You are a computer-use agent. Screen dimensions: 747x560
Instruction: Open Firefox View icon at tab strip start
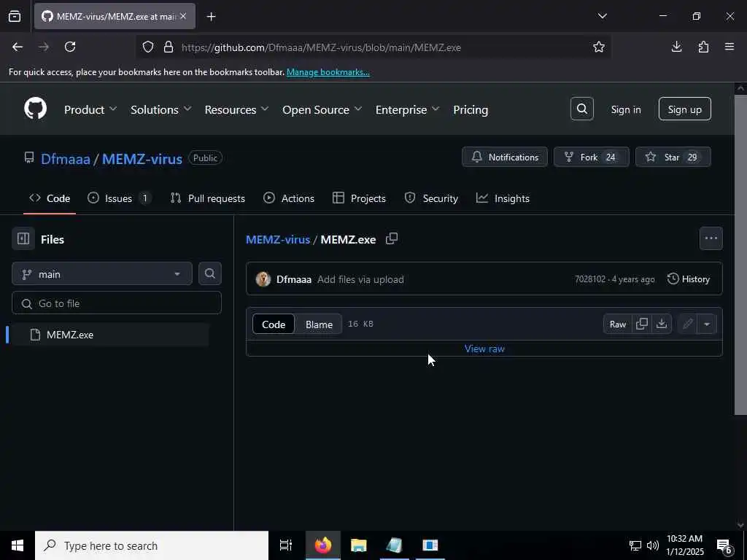point(15,16)
